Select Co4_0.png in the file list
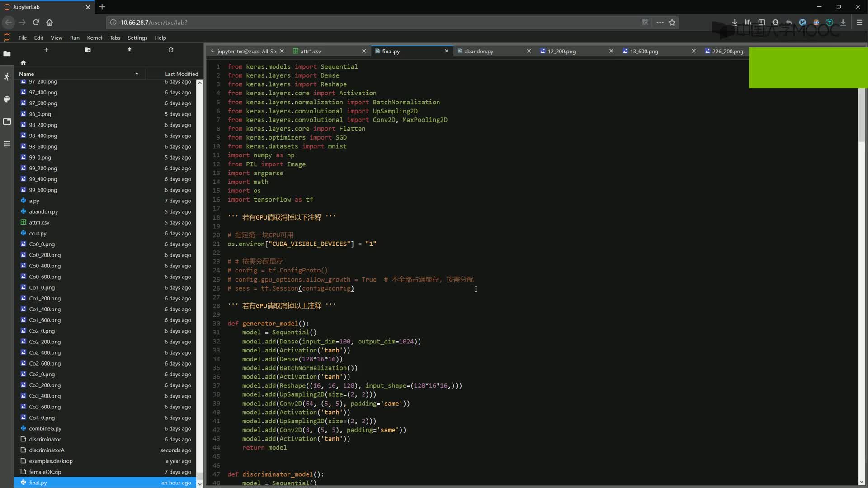868x488 pixels. (x=105, y=418)
